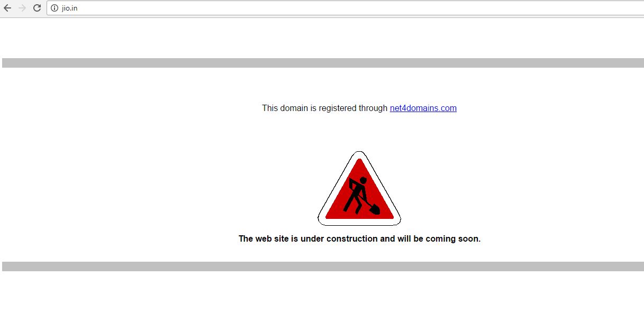Click the text "This domain is registered through"
Viewport: 644px width, 322px height.
[x=324, y=108]
